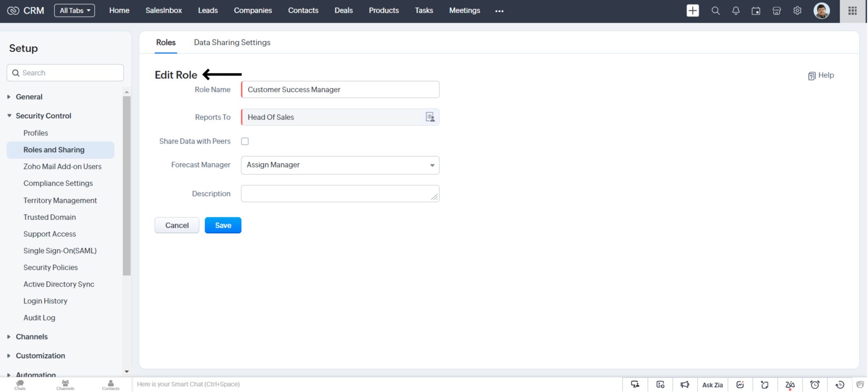Open the alarm clock reminder icon
Viewport: 868px width, 392px height.
pyautogui.click(x=813, y=384)
